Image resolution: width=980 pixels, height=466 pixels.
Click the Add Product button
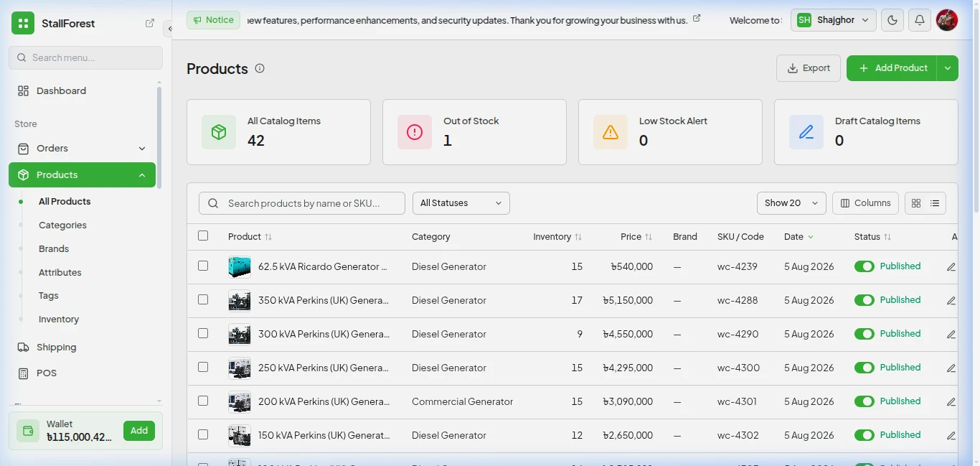(x=892, y=68)
